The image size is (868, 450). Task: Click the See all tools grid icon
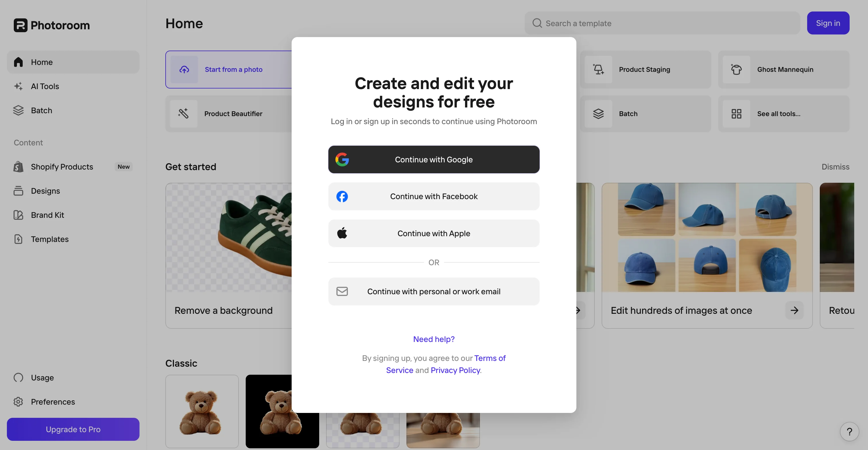point(737,114)
